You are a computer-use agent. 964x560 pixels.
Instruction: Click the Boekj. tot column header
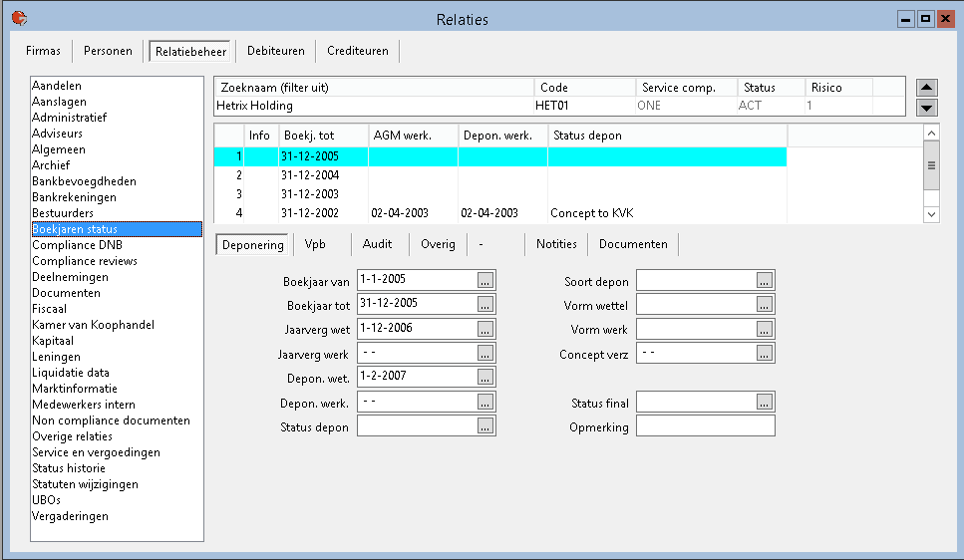tap(323, 136)
